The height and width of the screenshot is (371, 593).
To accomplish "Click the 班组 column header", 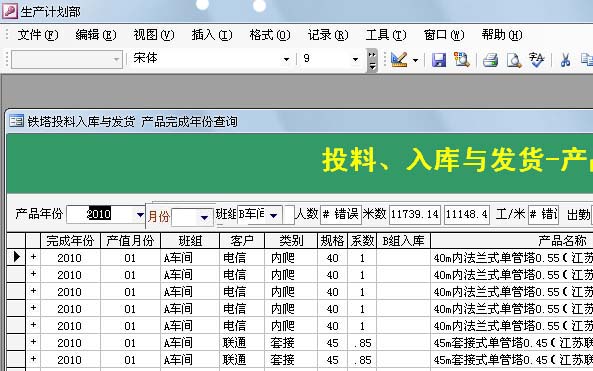I will tap(190, 241).
